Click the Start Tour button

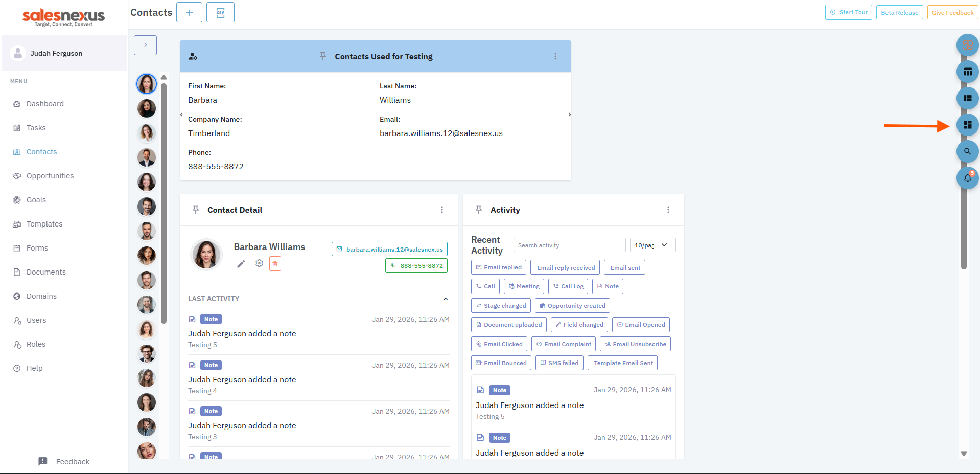(848, 13)
